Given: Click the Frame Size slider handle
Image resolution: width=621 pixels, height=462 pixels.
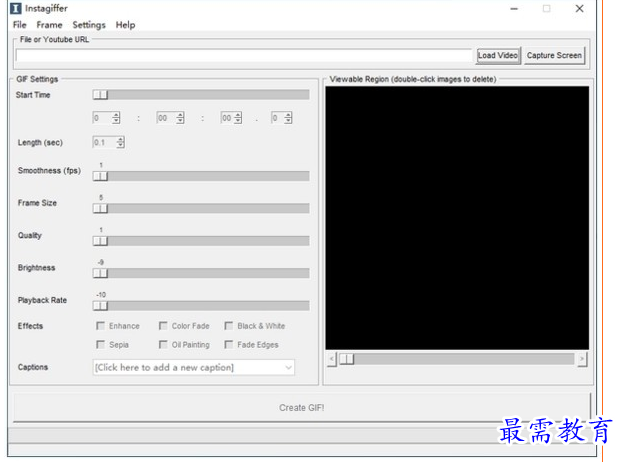Looking at the screenshot, I should (100, 209).
